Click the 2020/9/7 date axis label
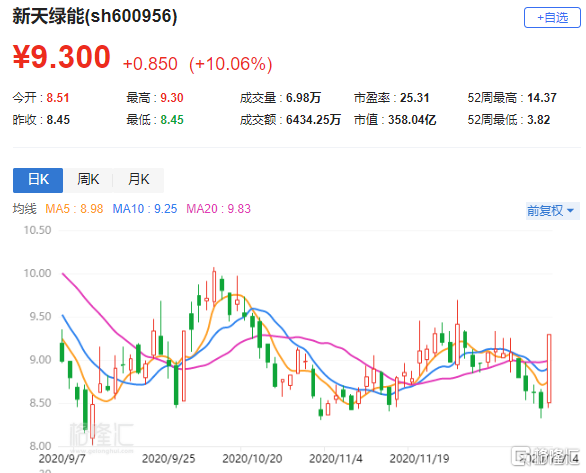Image resolution: width=586 pixels, height=473 pixels. [62, 459]
